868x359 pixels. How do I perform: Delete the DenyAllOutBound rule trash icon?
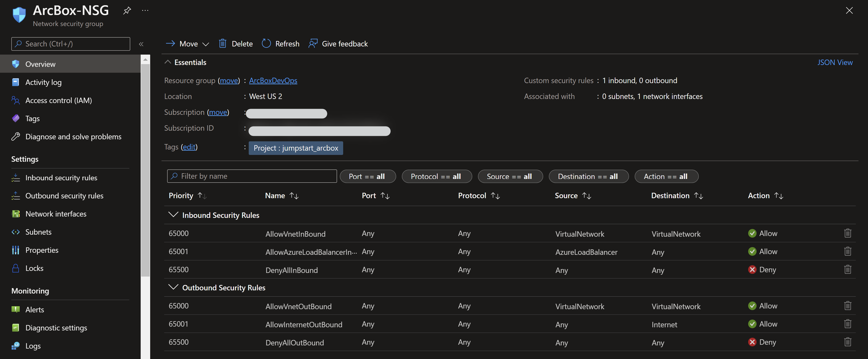847,342
